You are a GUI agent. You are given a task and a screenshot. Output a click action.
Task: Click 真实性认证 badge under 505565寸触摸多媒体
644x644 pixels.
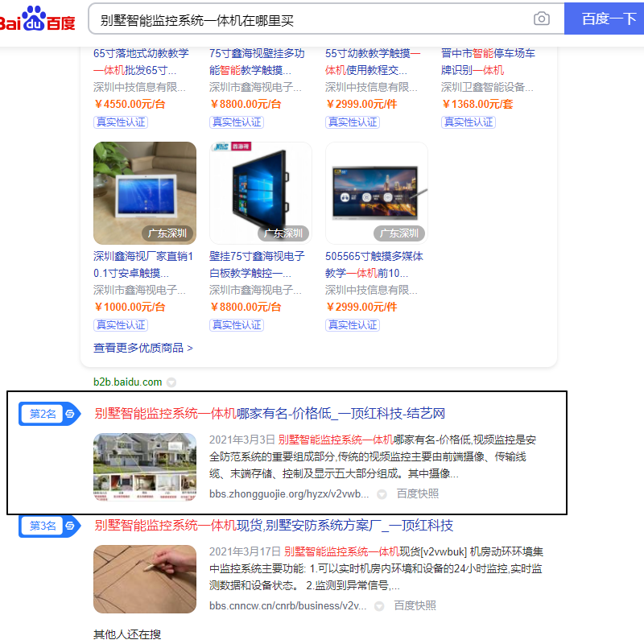353,325
